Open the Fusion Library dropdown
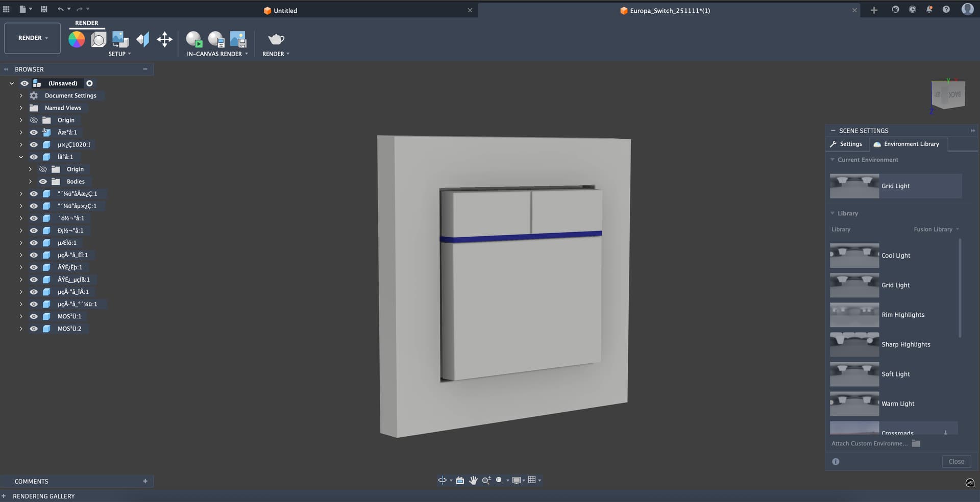Screen dimensions: 980x502 click(x=936, y=230)
